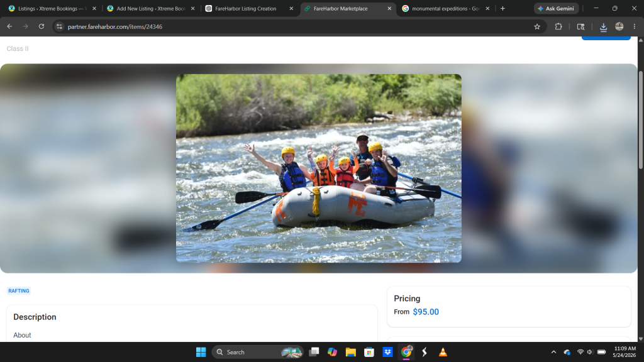Close the FareHarbor Marketplace tab
Image resolution: width=644 pixels, height=362 pixels.
coord(389,8)
